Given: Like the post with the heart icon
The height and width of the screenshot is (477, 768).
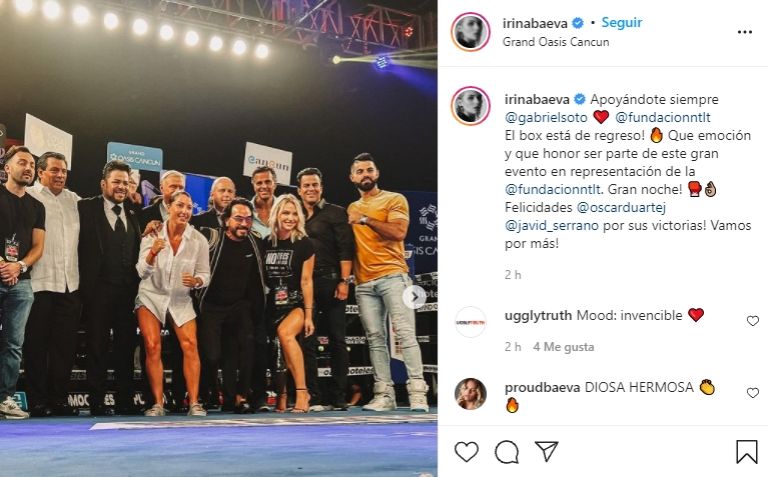Looking at the screenshot, I should point(466,452).
